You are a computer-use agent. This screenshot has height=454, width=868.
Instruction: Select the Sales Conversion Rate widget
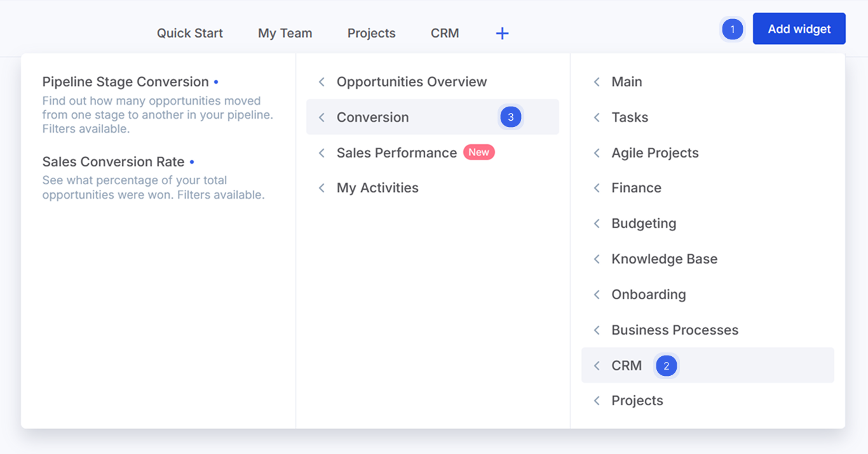click(x=113, y=162)
